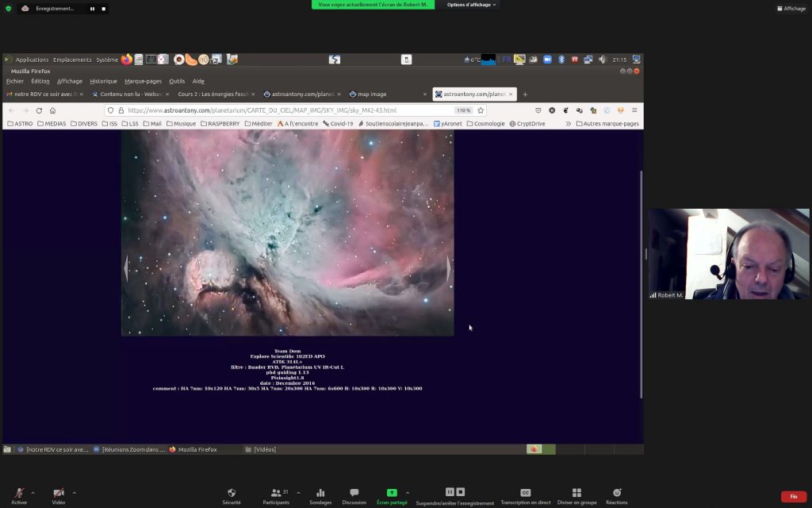Reload the current page

39,110
